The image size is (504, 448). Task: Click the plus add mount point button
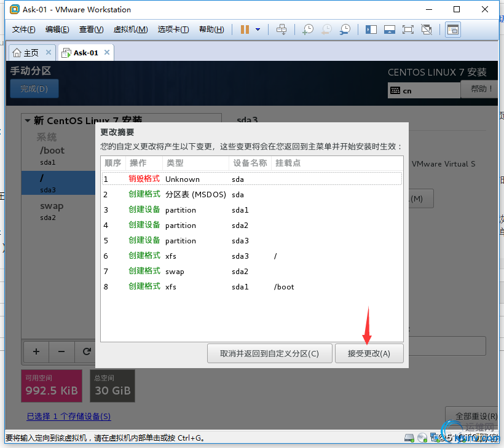36,352
